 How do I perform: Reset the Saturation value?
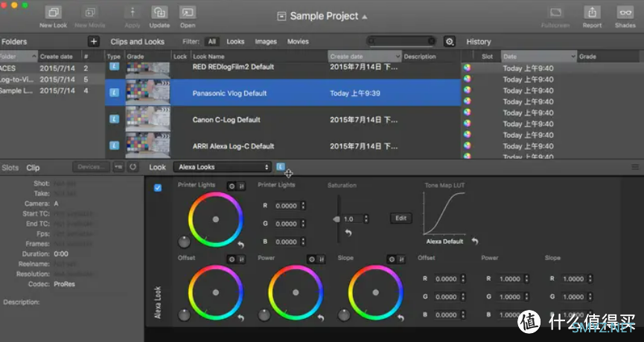pos(348,233)
